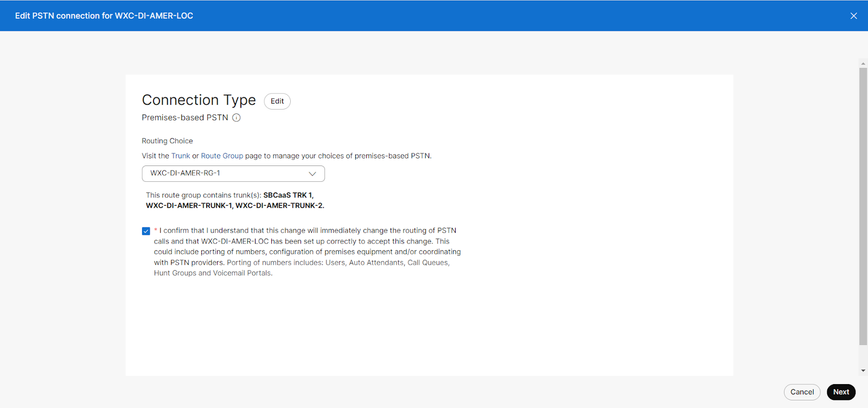Click the Next button
Image resolution: width=868 pixels, height=408 pixels.
click(x=841, y=392)
